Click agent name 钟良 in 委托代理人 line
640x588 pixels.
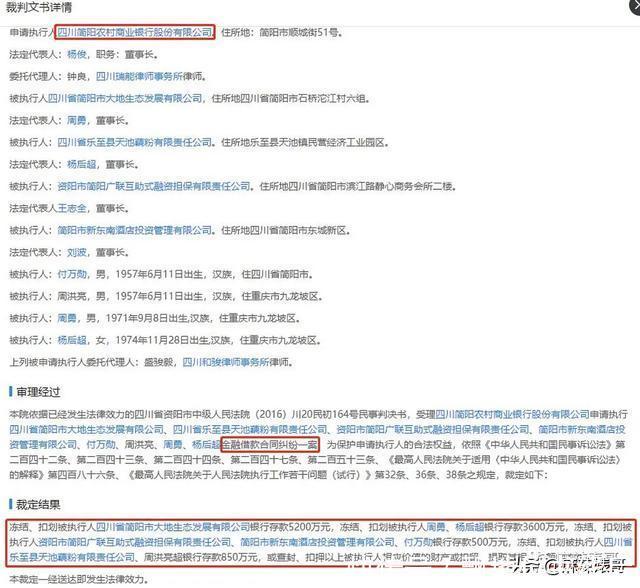pyautogui.click(x=77, y=76)
